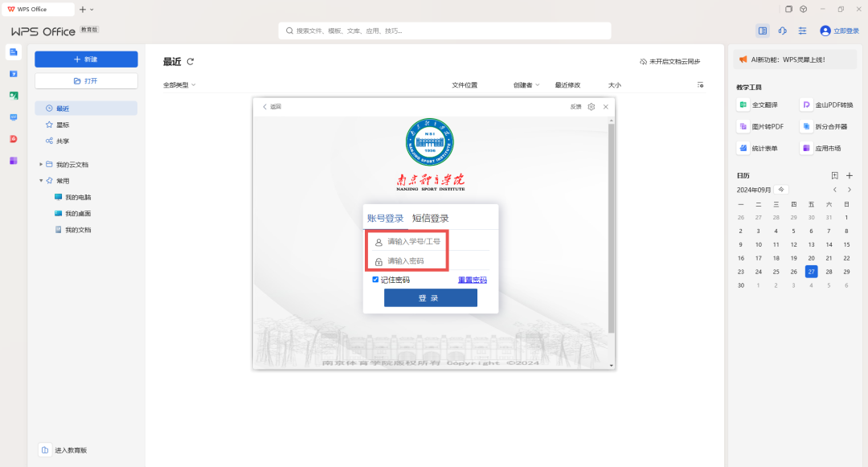Viewport: 868px width, 467px height.
Task: Select the WPS Office window tab
Action: (x=39, y=10)
